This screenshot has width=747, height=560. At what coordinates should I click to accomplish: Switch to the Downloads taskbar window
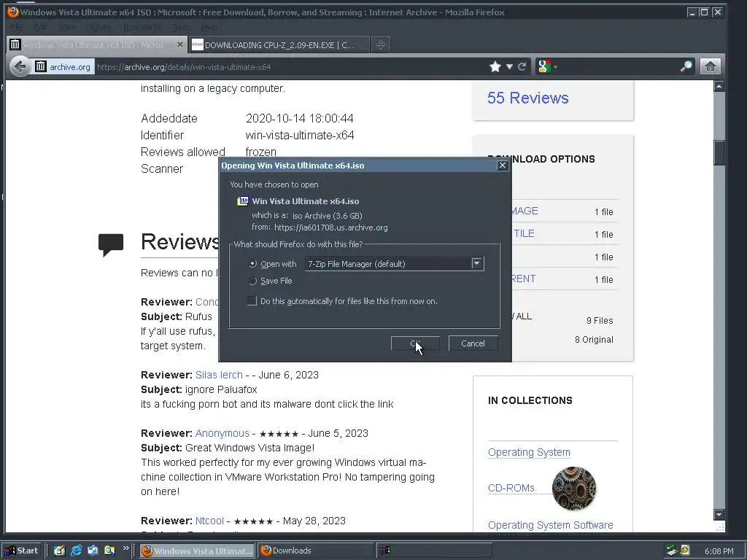click(x=315, y=551)
